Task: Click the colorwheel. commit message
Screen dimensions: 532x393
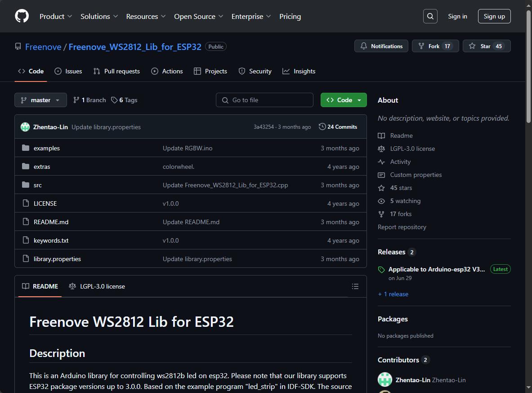Action: pos(179,167)
